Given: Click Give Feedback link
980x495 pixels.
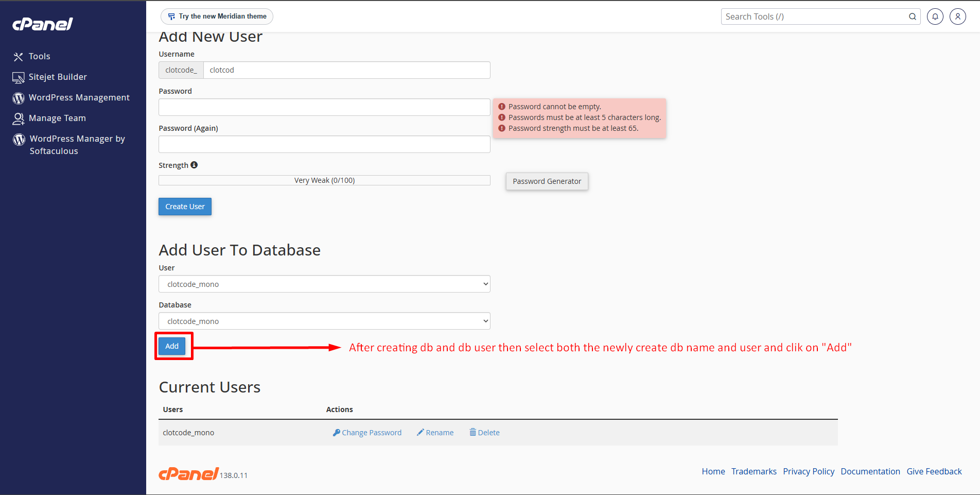Looking at the screenshot, I should coord(934,471).
